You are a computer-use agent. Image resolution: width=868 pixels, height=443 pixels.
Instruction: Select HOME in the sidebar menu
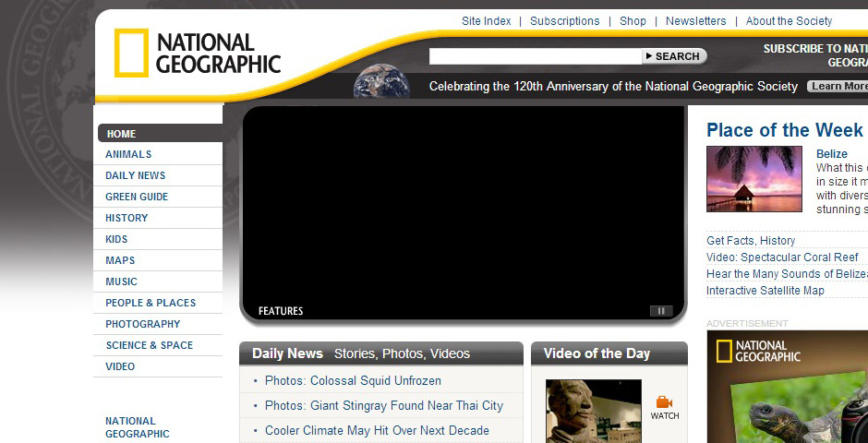click(160, 134)
